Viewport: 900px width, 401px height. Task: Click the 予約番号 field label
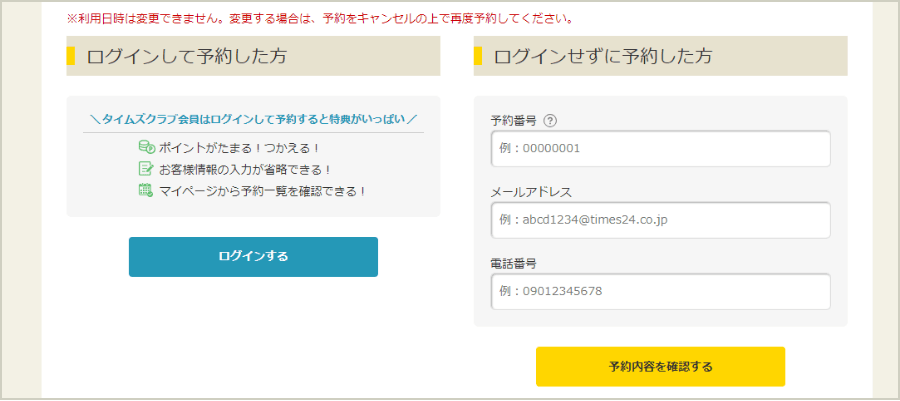pos(514,121)
